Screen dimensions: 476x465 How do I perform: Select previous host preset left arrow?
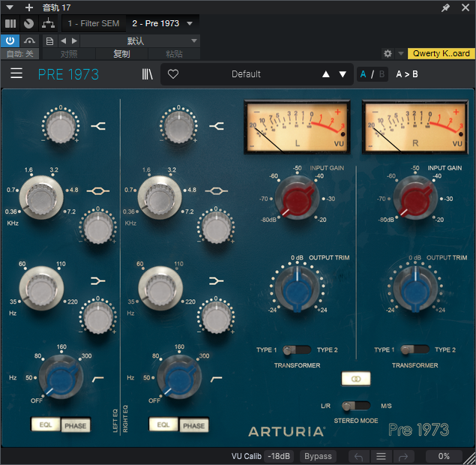pos(63,40)
